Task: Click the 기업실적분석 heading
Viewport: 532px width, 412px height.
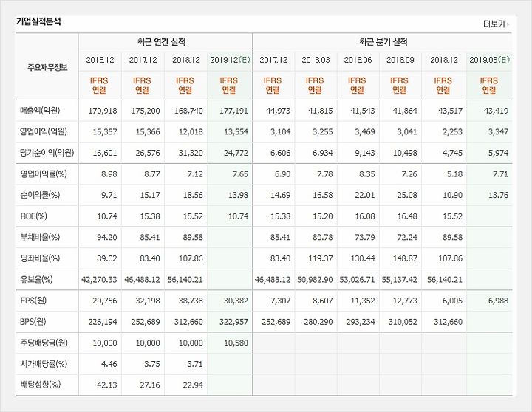Action: [38, 21]
